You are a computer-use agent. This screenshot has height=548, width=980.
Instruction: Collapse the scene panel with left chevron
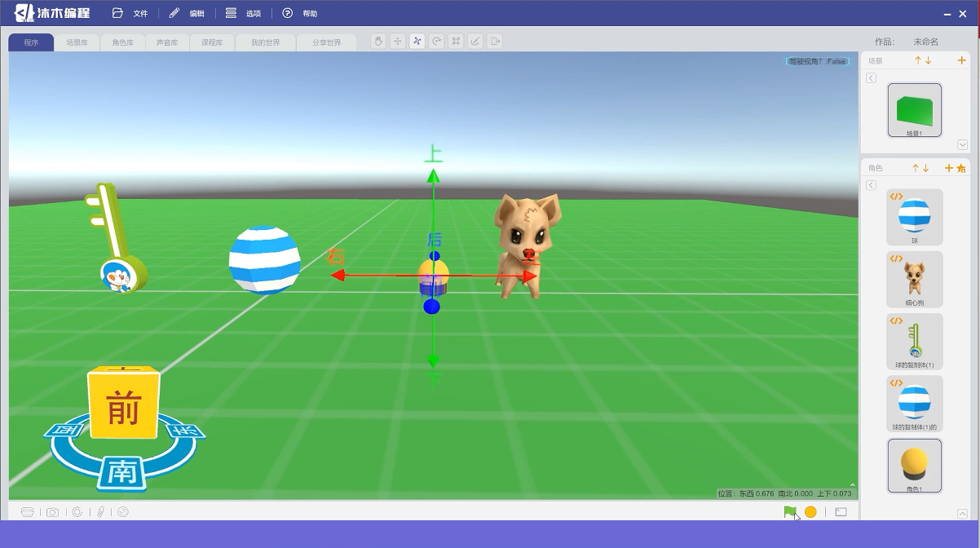(x=871, y=77)
